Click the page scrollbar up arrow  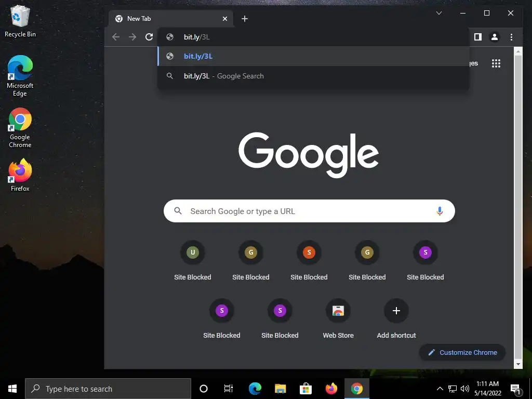pyautogui.click(x=518, y=51)
